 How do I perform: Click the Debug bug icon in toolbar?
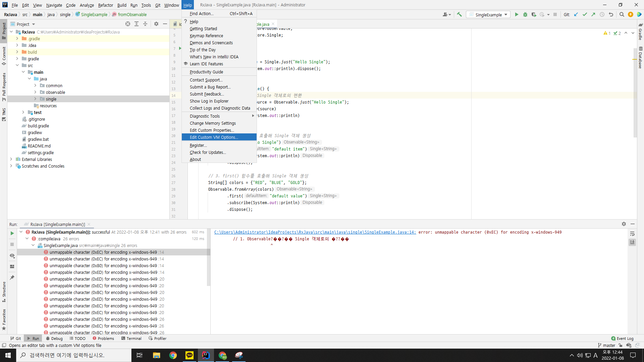point(525,14)
